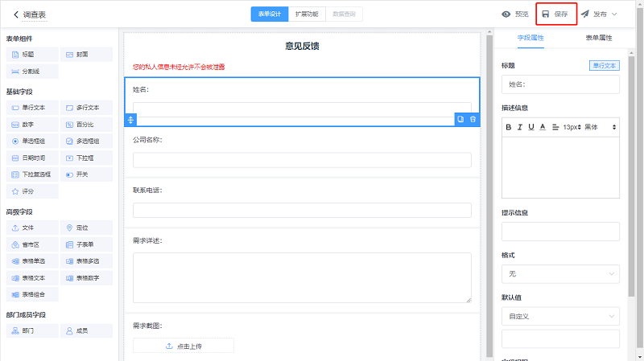Click the back arrow beside 调查表
Viewport: 644px width, 361px height.
[x=15, y=14]
